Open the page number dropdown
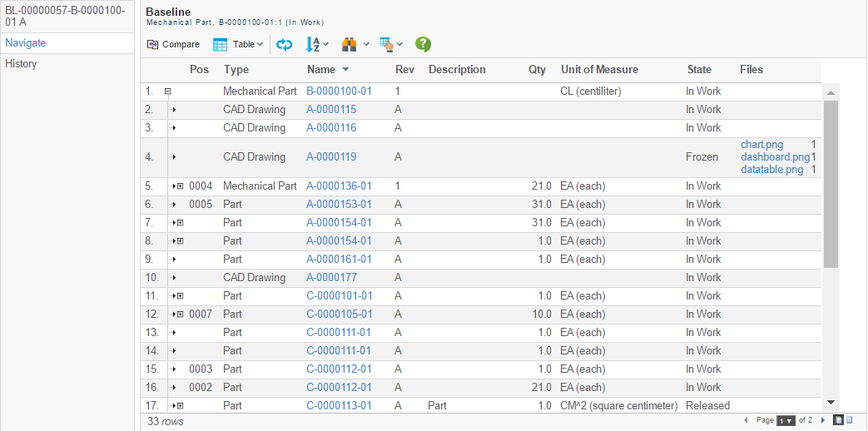Image resolution: width=868 pixels, height=431 pixels. [786, 420]
